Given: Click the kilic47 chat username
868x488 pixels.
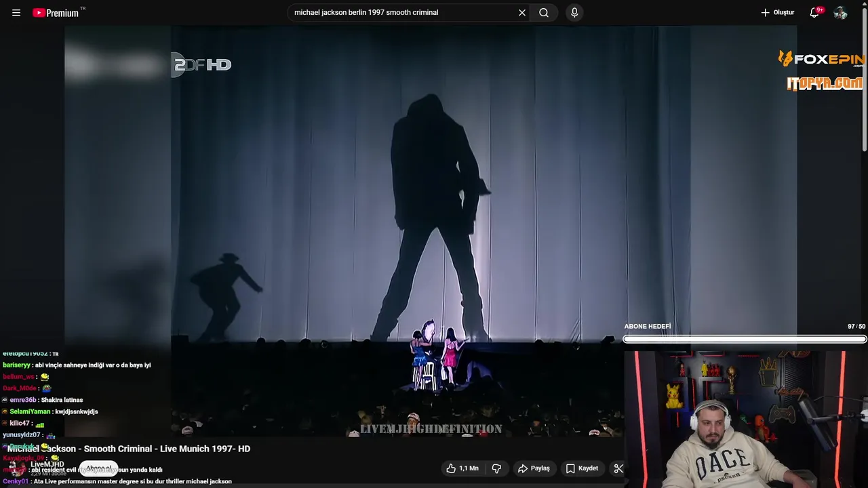Looking at the screenshot, I should [20, 423].
